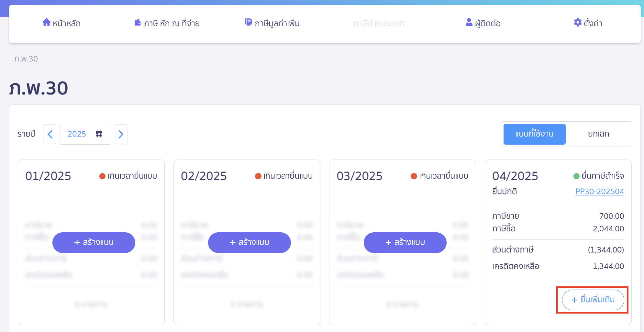This screenshot has height=332, width=644.
Task: Click the wallet icon for ภาษี หัก ณ ที่จ่าย
Action: click(138, 23)
